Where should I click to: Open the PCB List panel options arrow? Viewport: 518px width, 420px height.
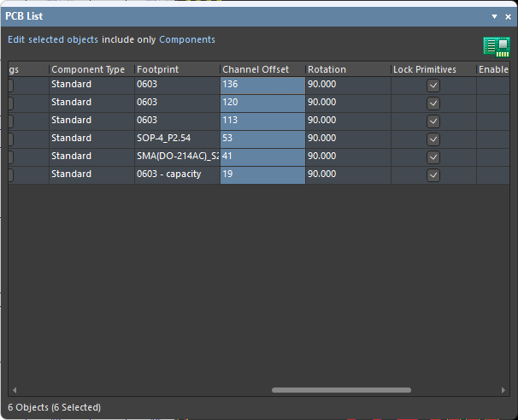pyautogui.click(x=494, y=16)
